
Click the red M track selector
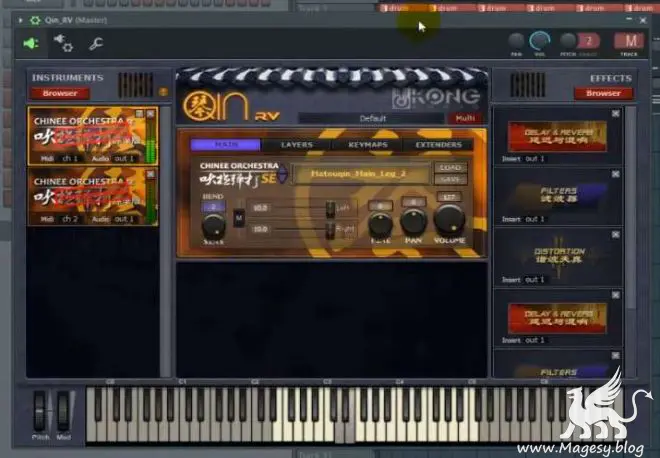[629, 41]
